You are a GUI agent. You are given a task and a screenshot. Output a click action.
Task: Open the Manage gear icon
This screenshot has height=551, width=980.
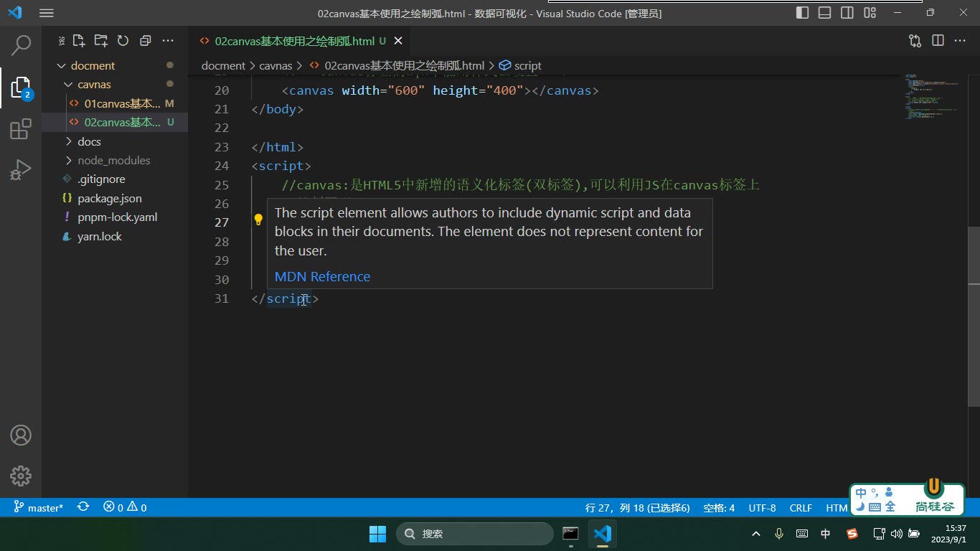pos(21,476)
